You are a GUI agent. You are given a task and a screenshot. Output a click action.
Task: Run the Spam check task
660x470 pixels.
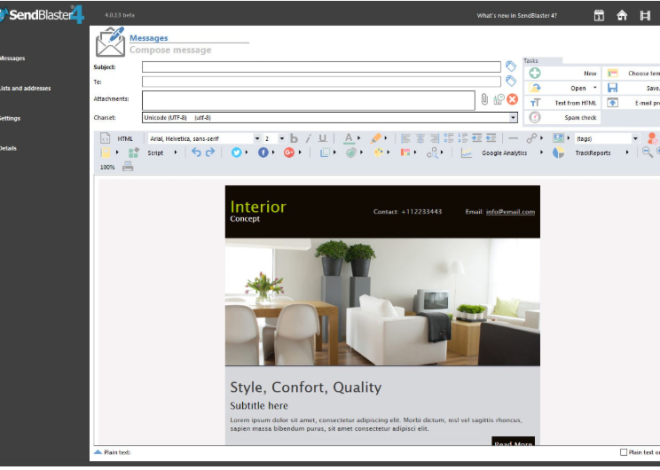coord(562,117)
